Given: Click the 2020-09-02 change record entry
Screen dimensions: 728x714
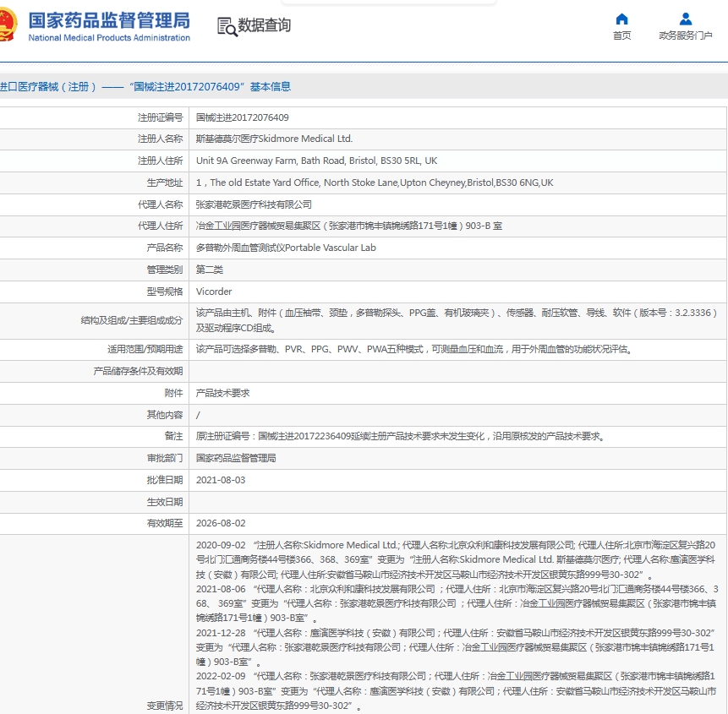Looking at the screenshot, I should click(456, 559).
